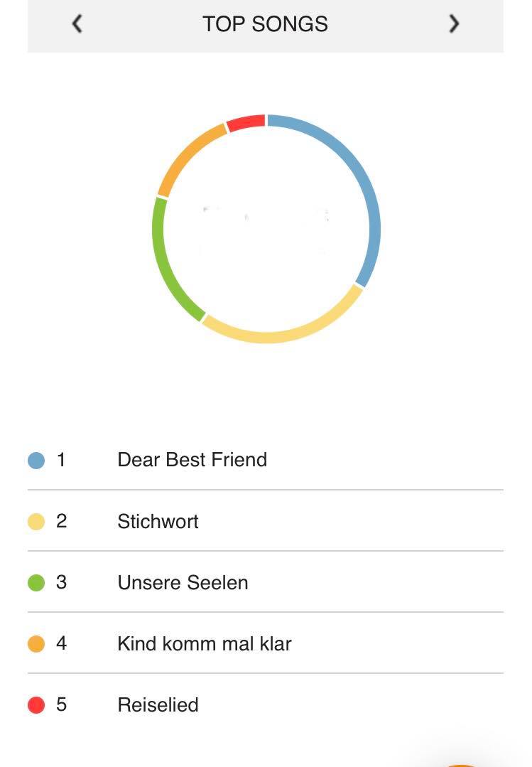Viewport: 532px width, 767px height.
Task: Tap the orange floating button at bottom
Action: point(460,765)
